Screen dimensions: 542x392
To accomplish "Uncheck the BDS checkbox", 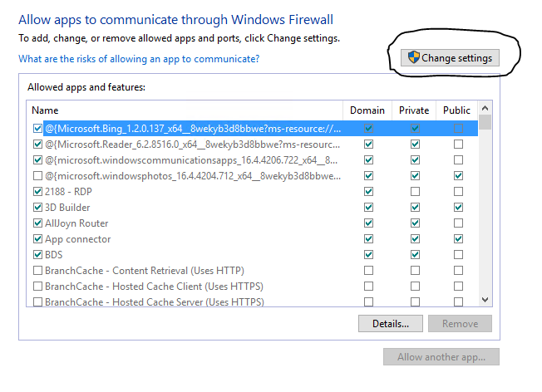I will (x=37, y=254).
